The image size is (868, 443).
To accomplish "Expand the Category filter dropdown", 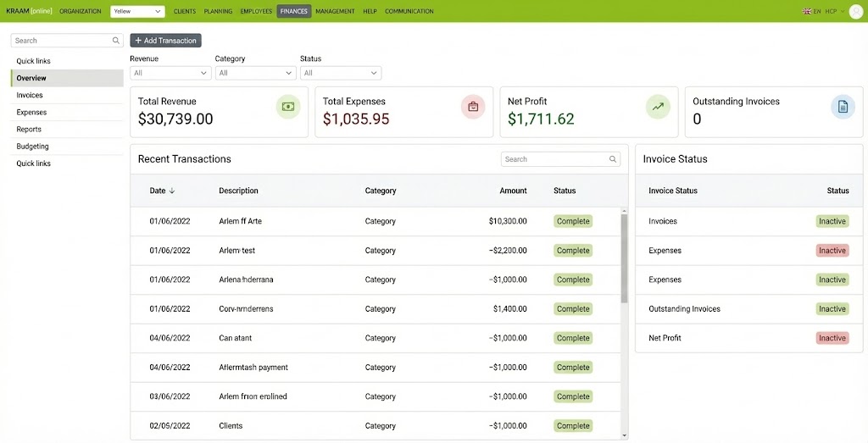I will 254,73.
